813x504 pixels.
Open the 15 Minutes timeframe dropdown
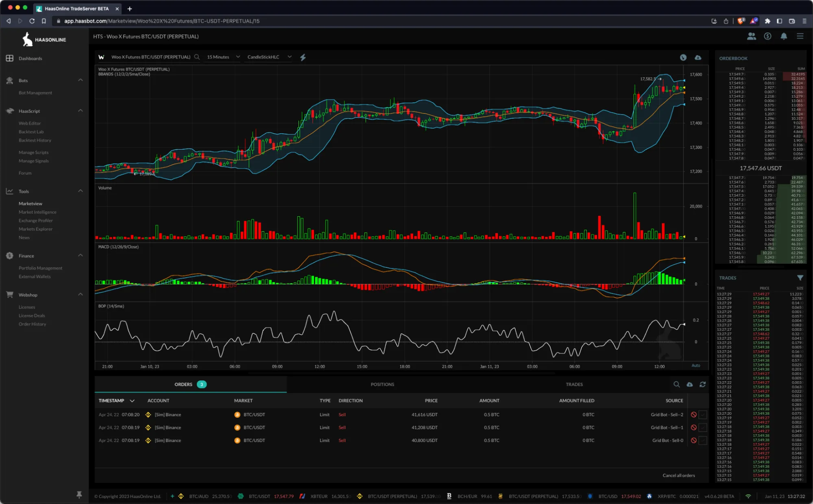[222, 57]
